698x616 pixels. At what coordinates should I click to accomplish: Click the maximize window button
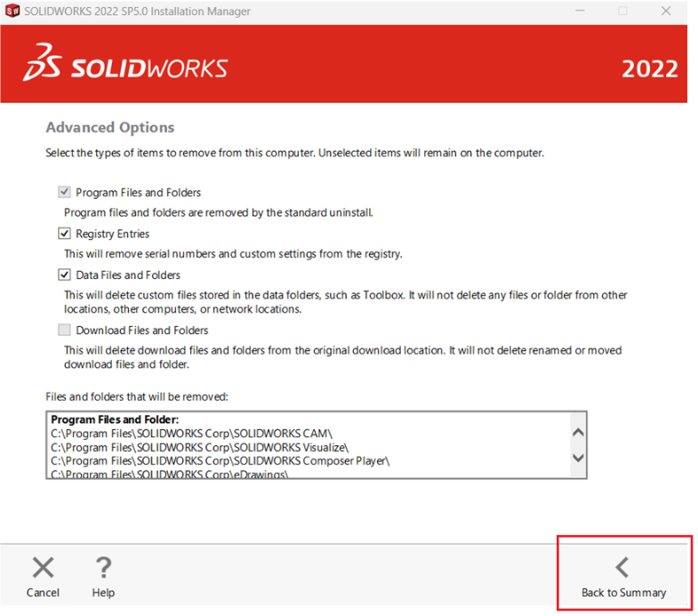click(622, 12)
